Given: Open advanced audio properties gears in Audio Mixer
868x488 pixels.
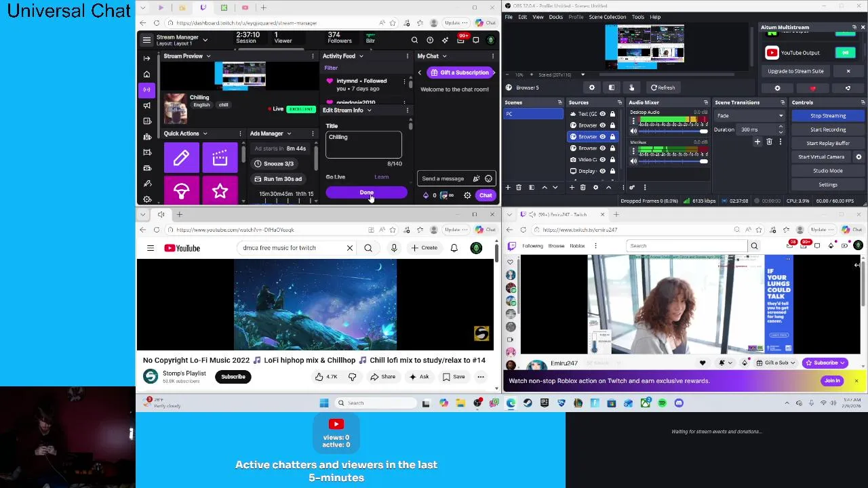Looking at the screenshot, I should pyautogui.click(x=632, y=188).
